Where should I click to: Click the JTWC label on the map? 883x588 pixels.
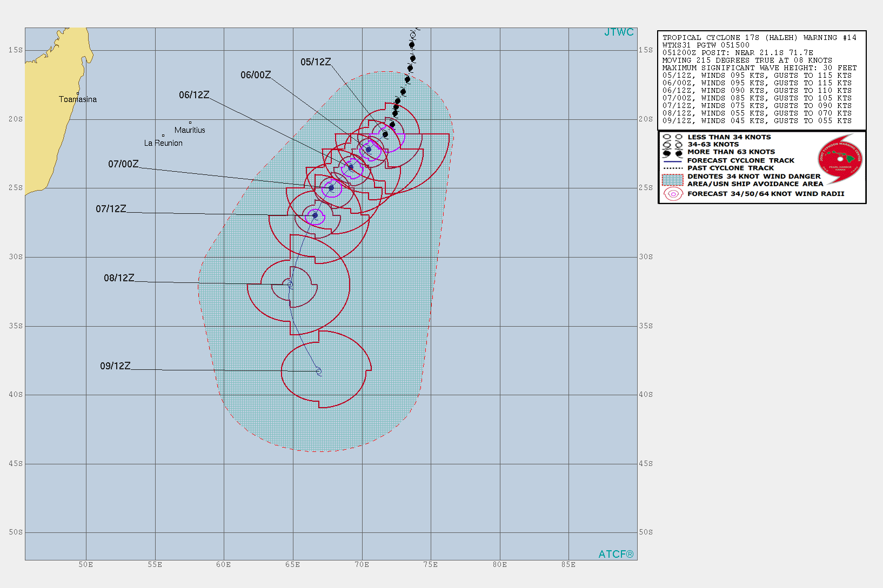point(619,32)
